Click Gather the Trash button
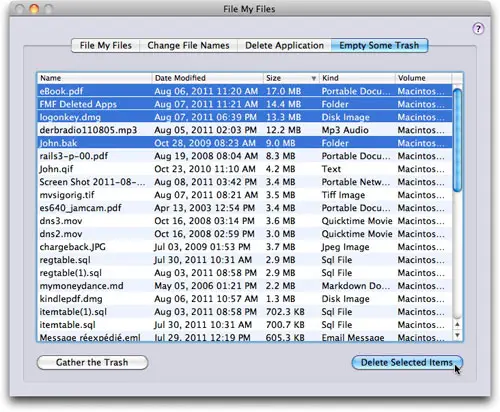The height and width of the screenshot is (412, 500). [92, 362]
